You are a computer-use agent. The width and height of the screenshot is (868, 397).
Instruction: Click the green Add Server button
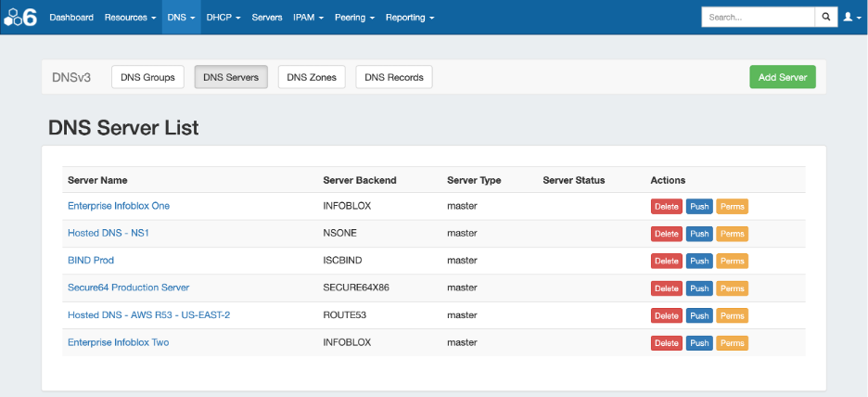pos(782,77)
